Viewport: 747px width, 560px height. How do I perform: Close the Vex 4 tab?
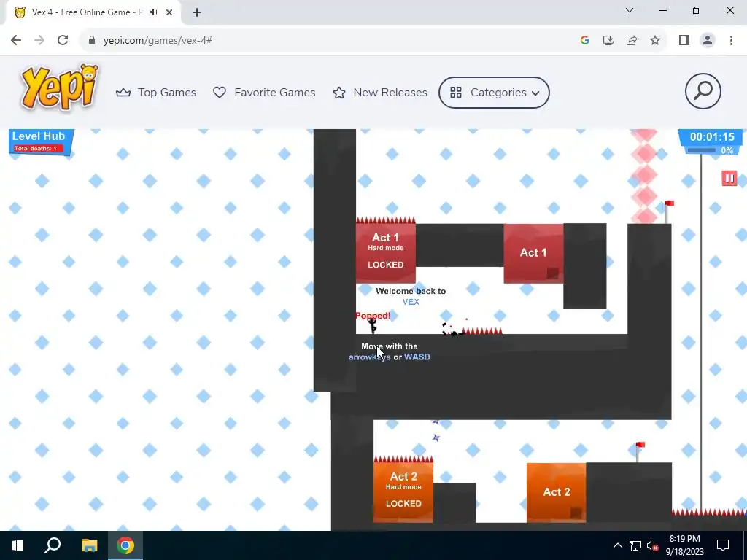(x=169, y=12)
